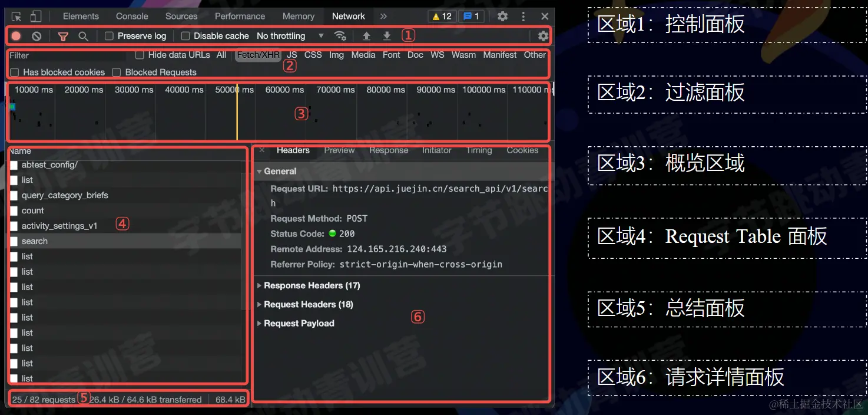The width and height of the screenshot is (868, 415).
Task: Filter requests by WS
Action: pyautogui.click(x=437, y=55)
